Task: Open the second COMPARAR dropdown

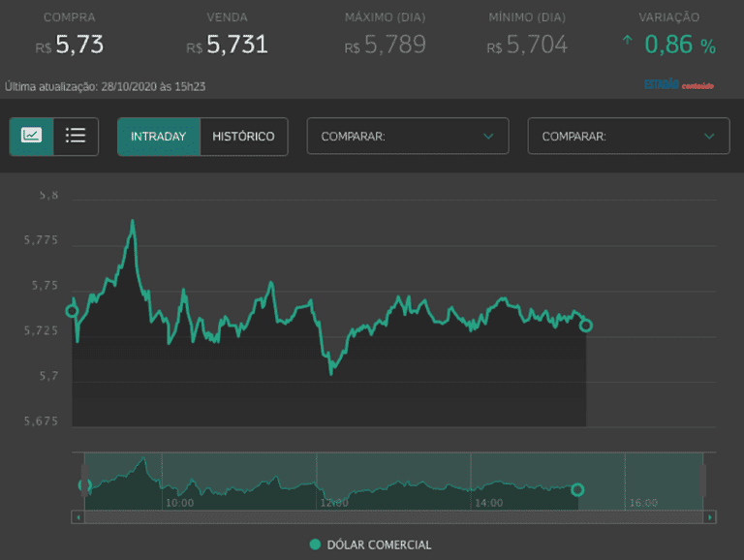Action: point(628,137)
